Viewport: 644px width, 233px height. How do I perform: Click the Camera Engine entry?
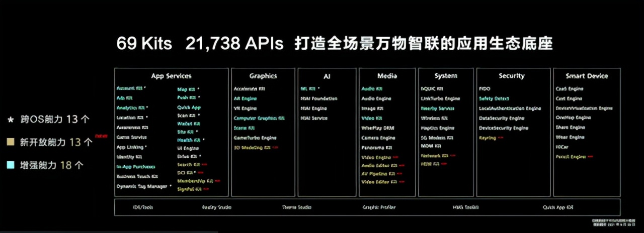point(378,138)
